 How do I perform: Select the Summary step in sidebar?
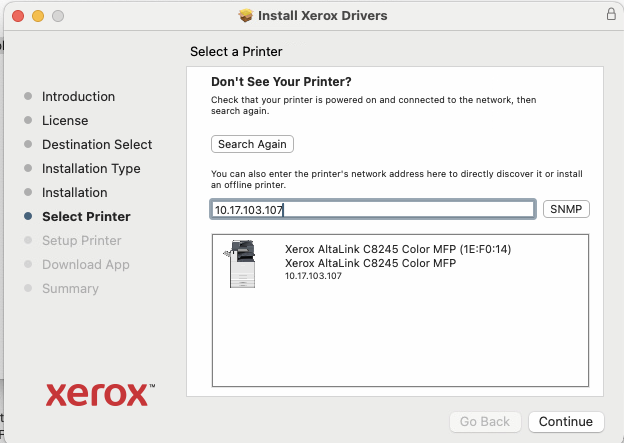70,289
